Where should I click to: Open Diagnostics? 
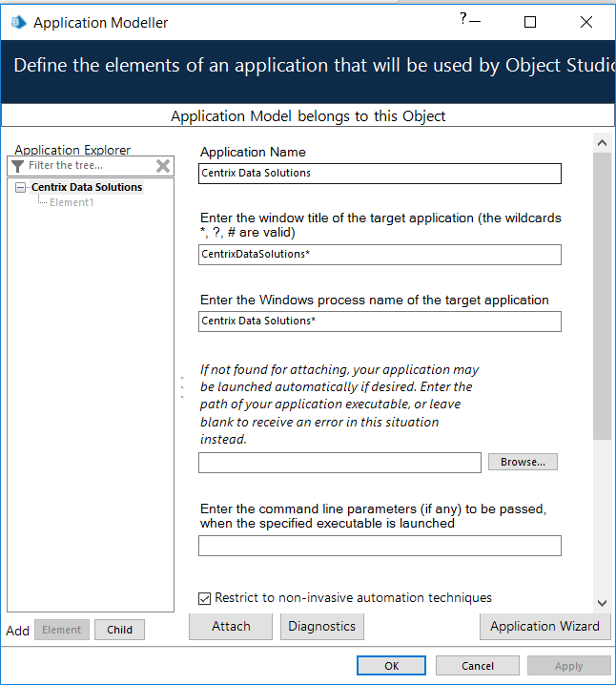tap(321, 627)
